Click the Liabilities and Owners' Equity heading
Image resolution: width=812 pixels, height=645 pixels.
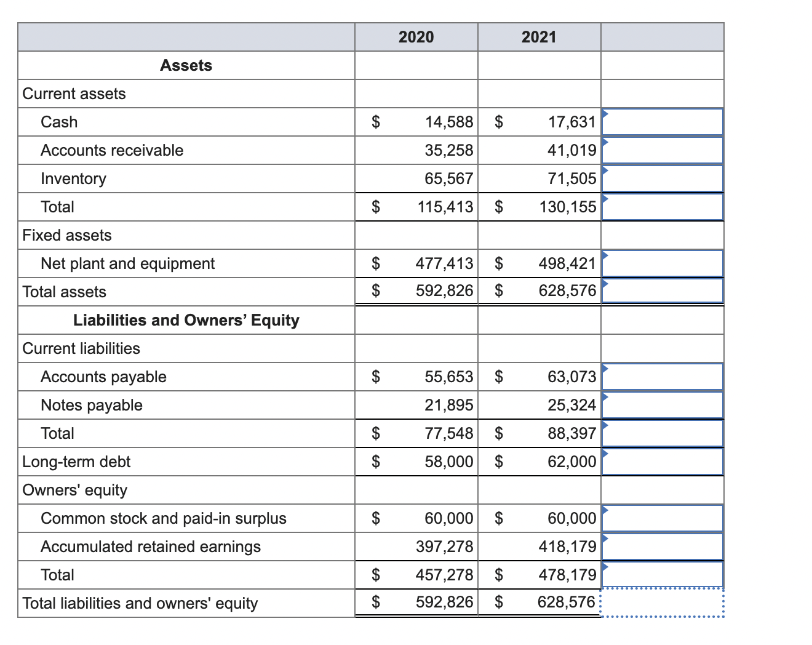tap(186, 320)
